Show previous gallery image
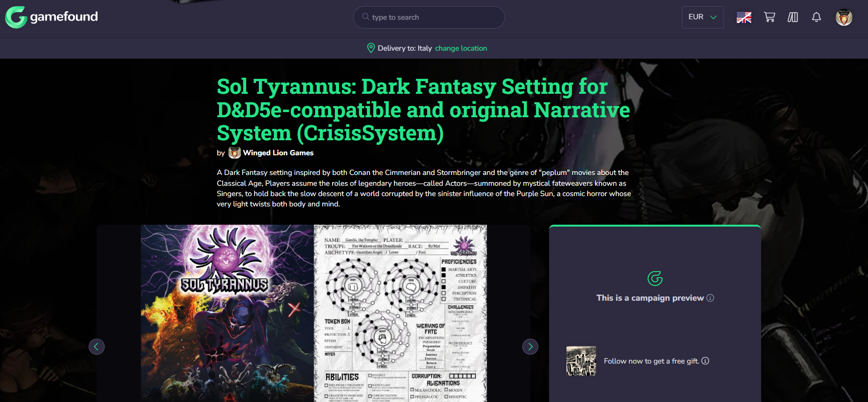868x402 pixels. pos(97,347)
